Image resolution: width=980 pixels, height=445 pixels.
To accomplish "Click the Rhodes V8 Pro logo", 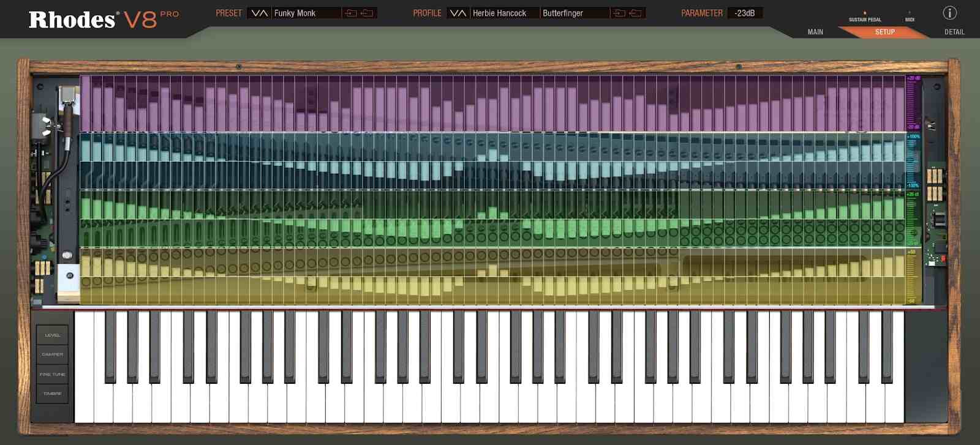I will coord(104,20).
